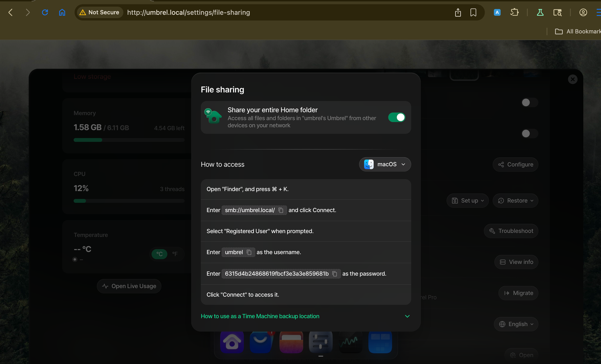The image size is (601, 364).
Task: Click the green Home folder sharing icon
Action: tap(213, 116)
